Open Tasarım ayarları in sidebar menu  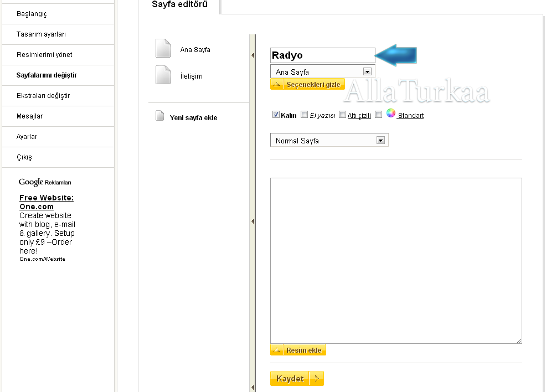point(41,34)
